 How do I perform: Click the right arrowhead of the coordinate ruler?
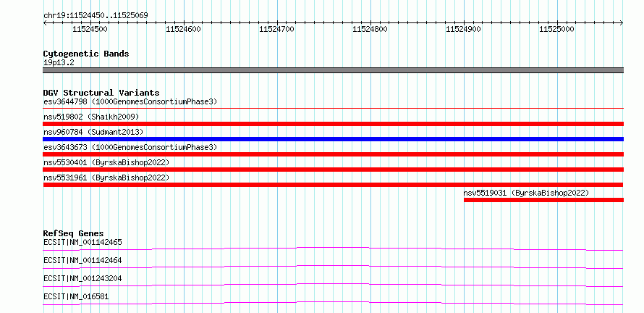pyautogui.click(x=622, y=23)
